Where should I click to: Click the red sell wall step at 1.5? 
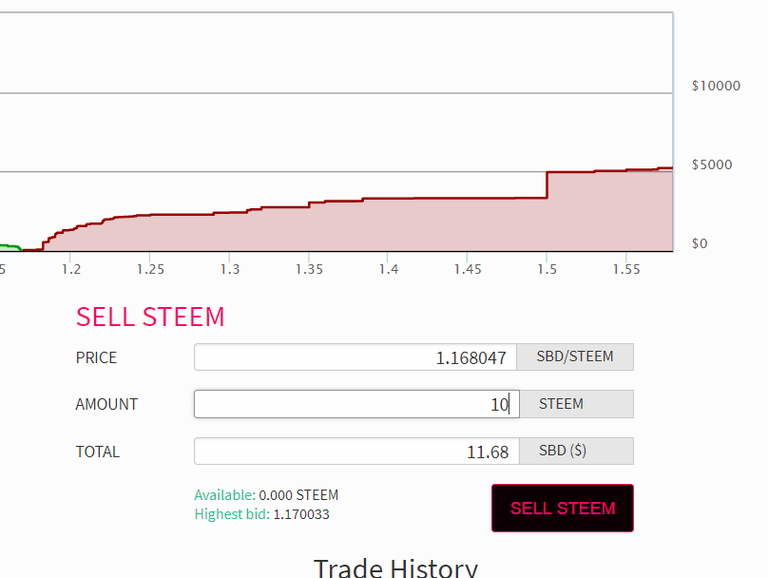coord(547,185)
